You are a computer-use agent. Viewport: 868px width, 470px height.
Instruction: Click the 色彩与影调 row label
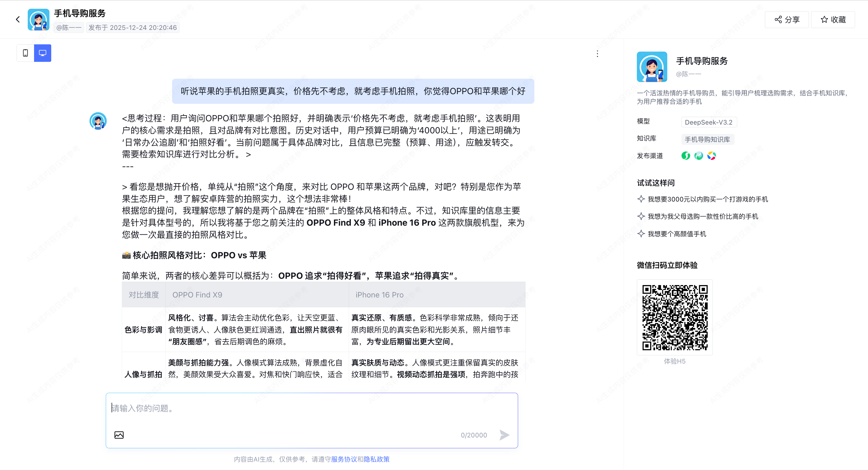(143, 330)
